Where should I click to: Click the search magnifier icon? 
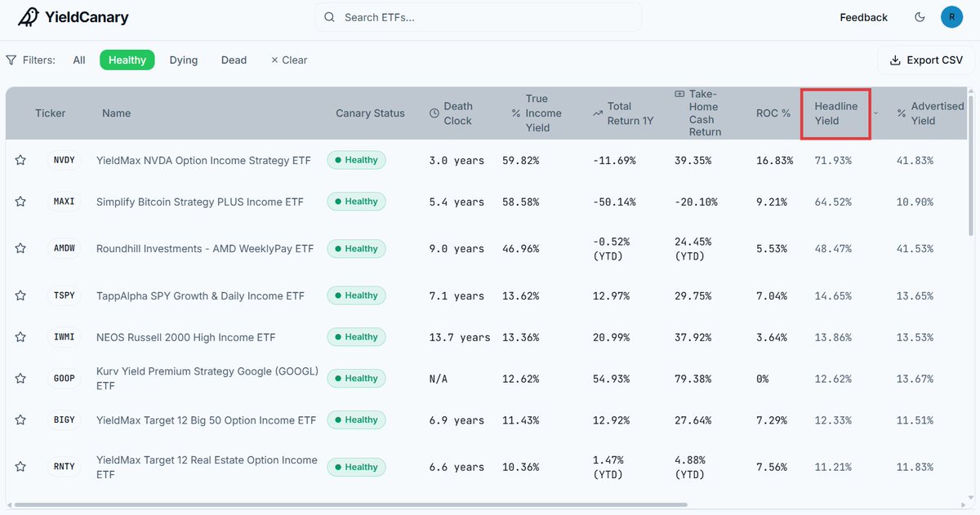(330, 17)
